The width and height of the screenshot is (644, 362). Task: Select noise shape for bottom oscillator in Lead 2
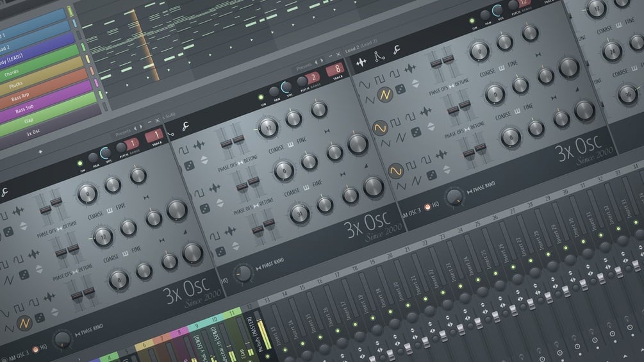[441, 154]
